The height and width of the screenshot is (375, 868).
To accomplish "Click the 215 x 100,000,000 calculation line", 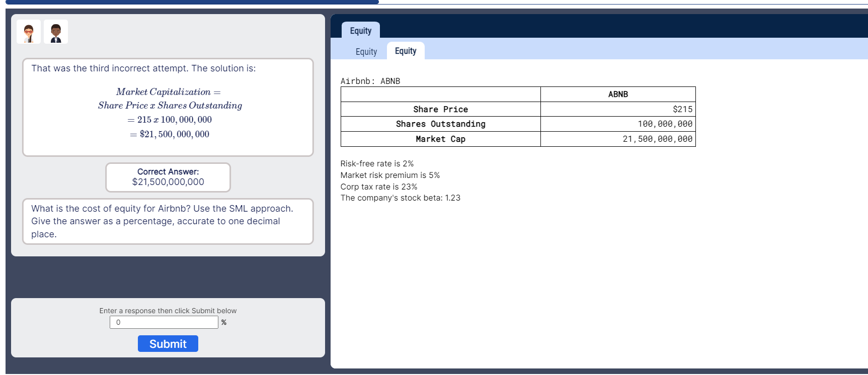I will tap(170, 120).
